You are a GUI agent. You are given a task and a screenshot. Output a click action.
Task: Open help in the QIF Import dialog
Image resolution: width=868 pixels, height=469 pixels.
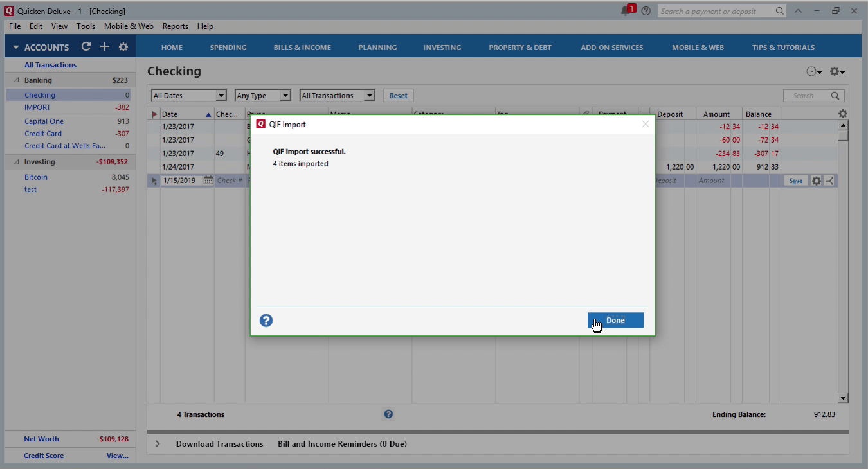point(266,321)
